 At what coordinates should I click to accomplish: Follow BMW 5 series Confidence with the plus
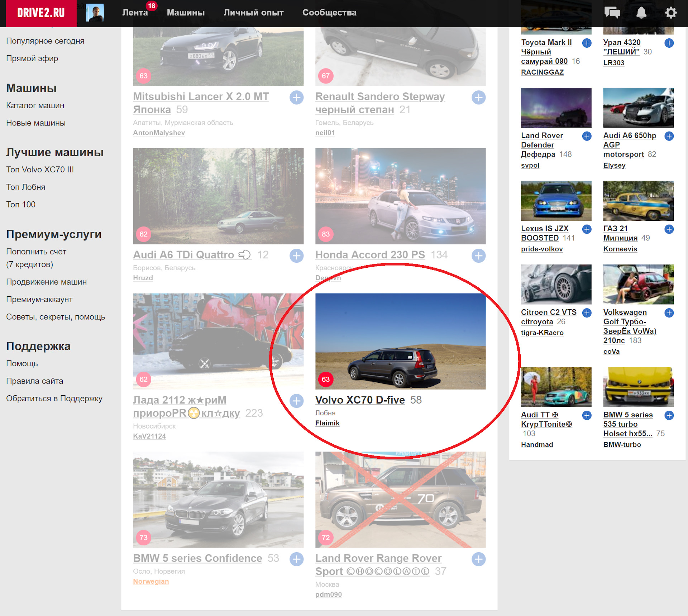click(x=296, y=559)
